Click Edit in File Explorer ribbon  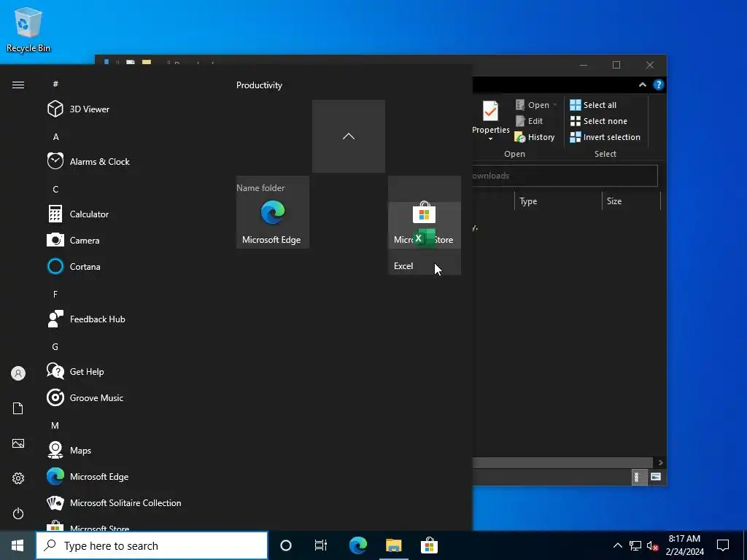click(x=530, y=121)
